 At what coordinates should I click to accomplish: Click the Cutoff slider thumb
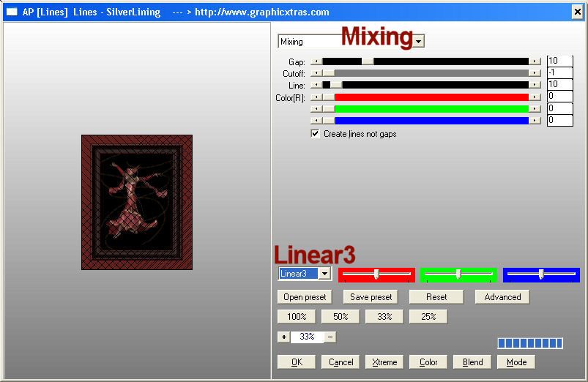[329, 73]
